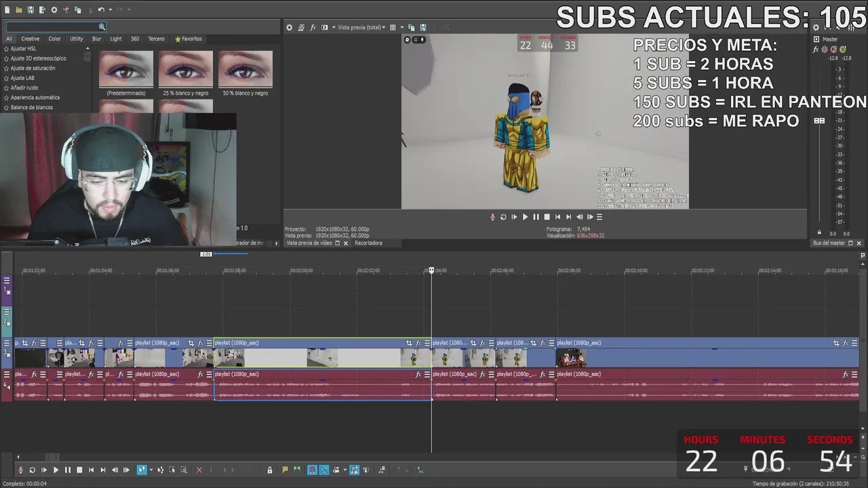This screenshot has width=868, height=488.
Task: Choose the 25 % blanco y negro preset
Action: tap(186, 69)
